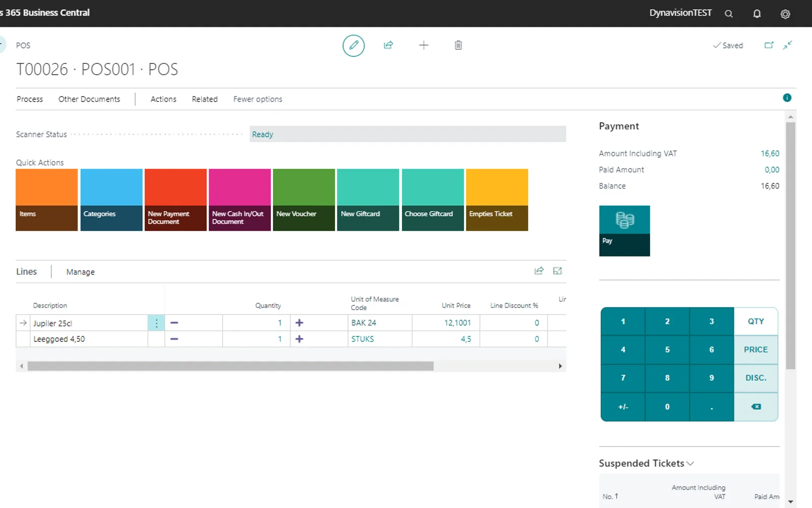Click the lines horizontal scrollbar
The width and height of the screenshot is (812, 508).
[230, 366]
